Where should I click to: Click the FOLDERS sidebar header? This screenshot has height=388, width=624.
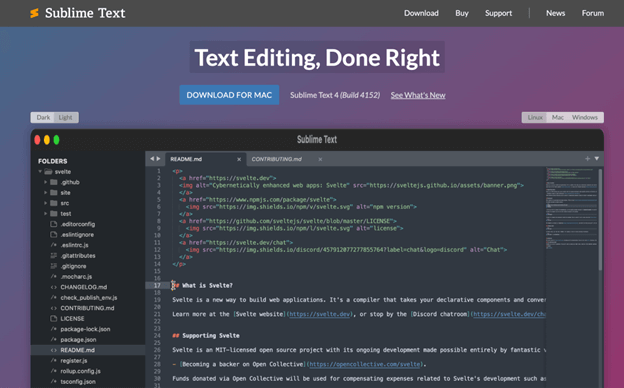[x=53, y=161]
